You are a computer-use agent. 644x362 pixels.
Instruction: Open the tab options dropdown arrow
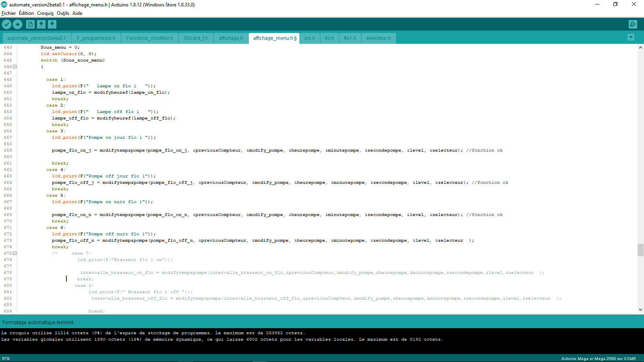pos(631,37)
